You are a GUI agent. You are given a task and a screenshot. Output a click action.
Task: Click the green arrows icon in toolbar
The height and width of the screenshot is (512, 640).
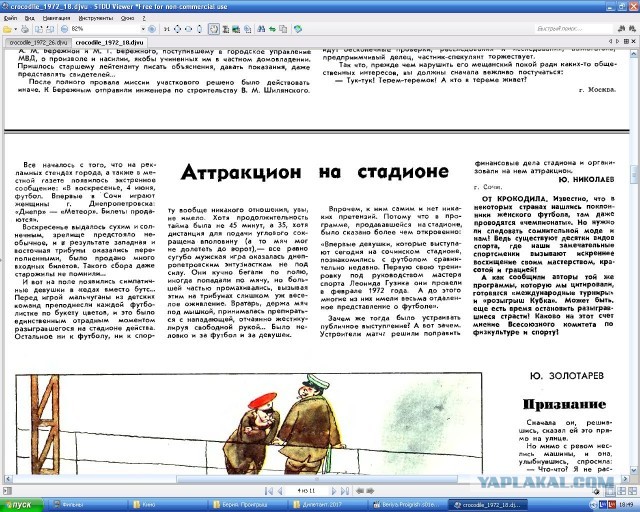point(272,29)
